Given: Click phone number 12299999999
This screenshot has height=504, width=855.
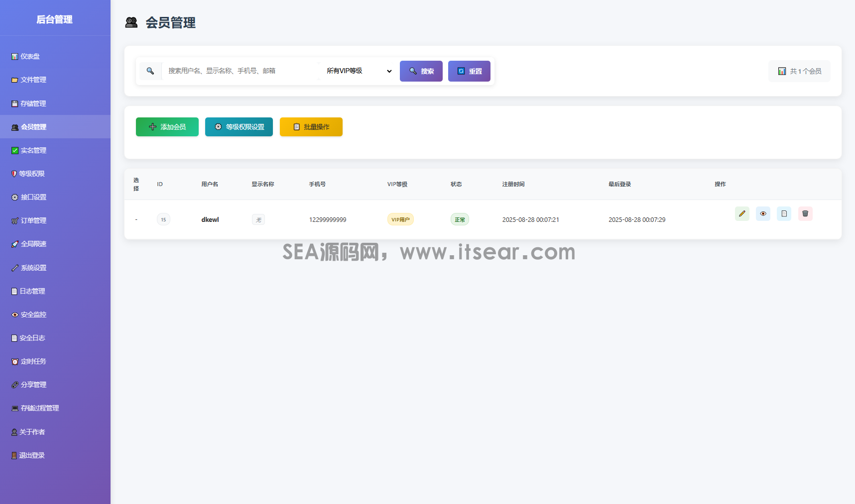Looking at the screenshot, I should [328, 219].
